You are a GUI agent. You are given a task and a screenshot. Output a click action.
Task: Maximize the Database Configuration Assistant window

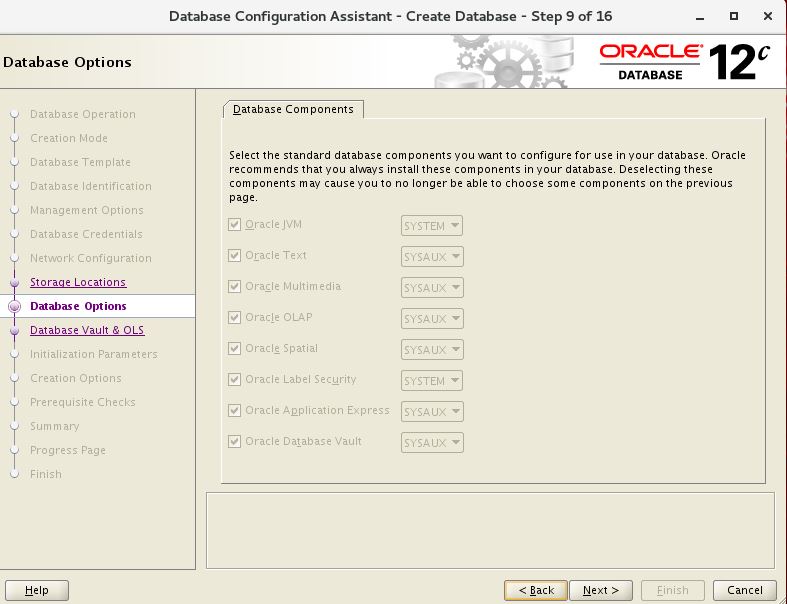(x=734, y=16)
